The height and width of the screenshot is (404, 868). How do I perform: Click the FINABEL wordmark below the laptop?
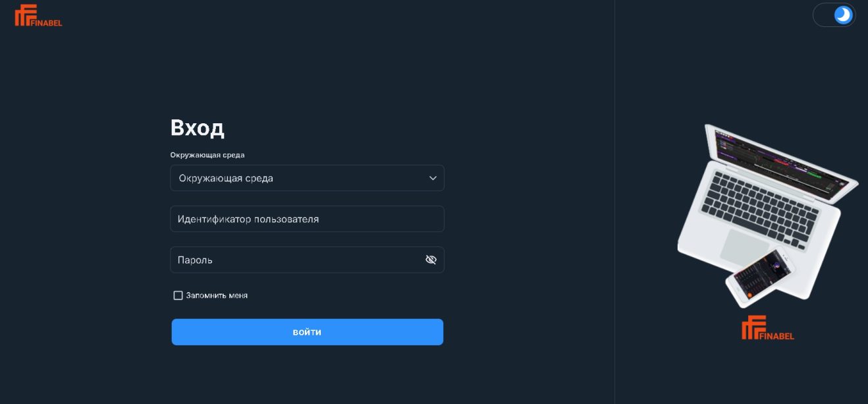coord(777,336)
